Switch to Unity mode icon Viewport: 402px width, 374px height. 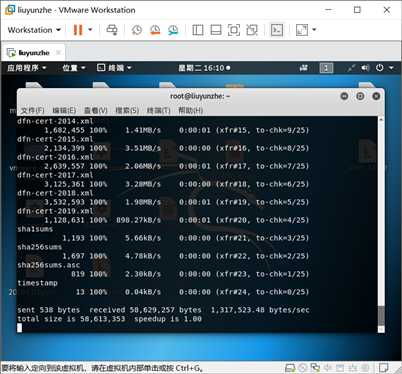pos(252,30)
